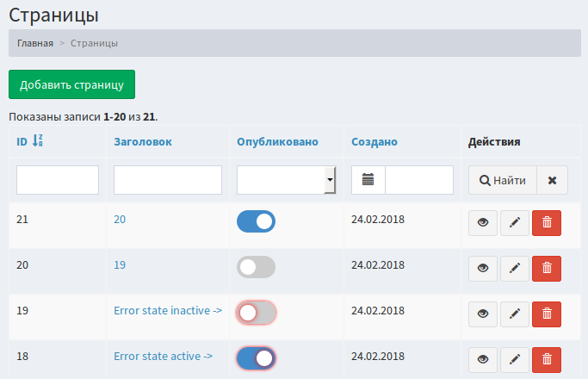The width and height of the screenshot is (588, 379).
Task: Open page titled '20'
Action: [120, 219]
